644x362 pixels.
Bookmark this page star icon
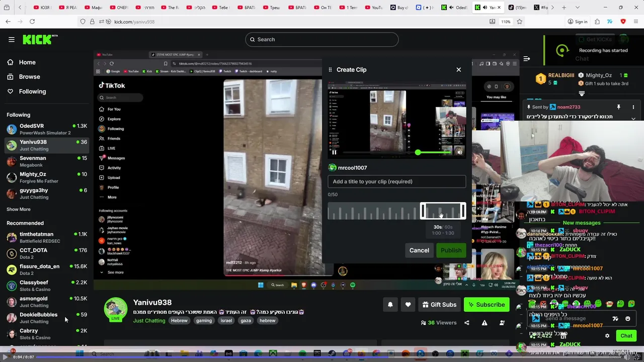coord(520,22)
